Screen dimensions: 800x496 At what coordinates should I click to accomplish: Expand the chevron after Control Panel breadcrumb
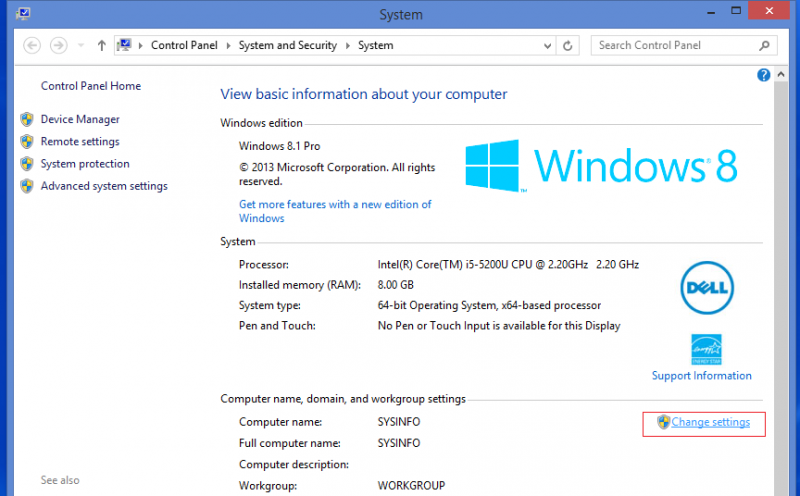[x=228, y=46]
